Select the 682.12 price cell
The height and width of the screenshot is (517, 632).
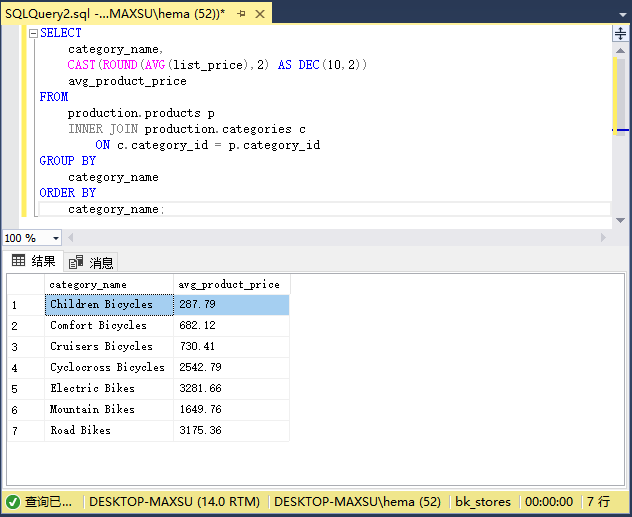click(231, 326)
